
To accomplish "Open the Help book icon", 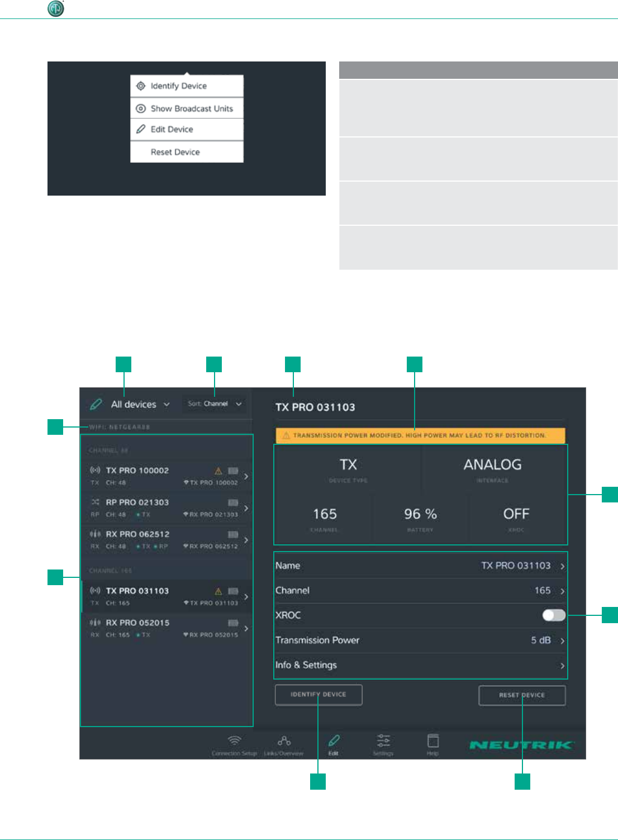I will pyautogui.click(x=433, y=741).
